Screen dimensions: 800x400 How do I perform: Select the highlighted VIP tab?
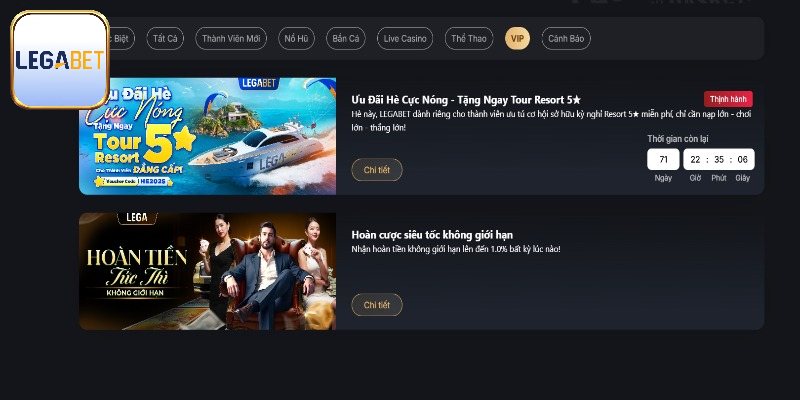[x=517, y=38]
